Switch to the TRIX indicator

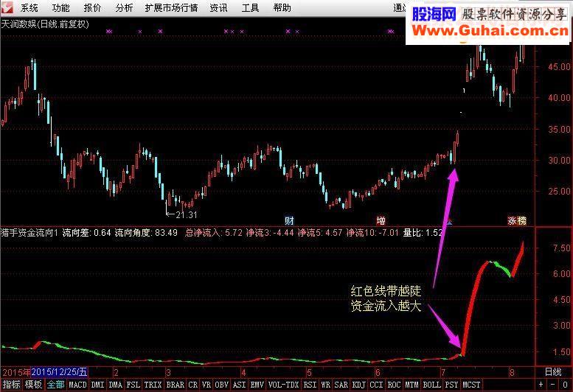[153, 385]
